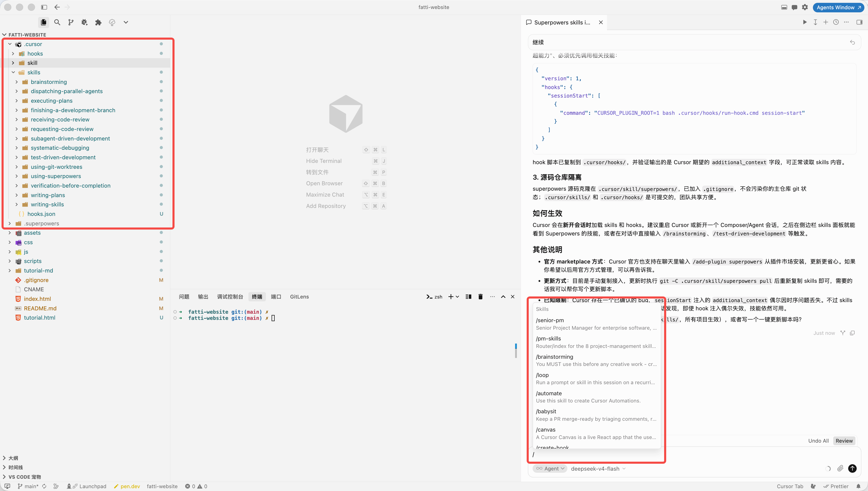Expand 大纲 outline section
The width and height of the screenshot is (868, 491).
[x=85, y=458]
